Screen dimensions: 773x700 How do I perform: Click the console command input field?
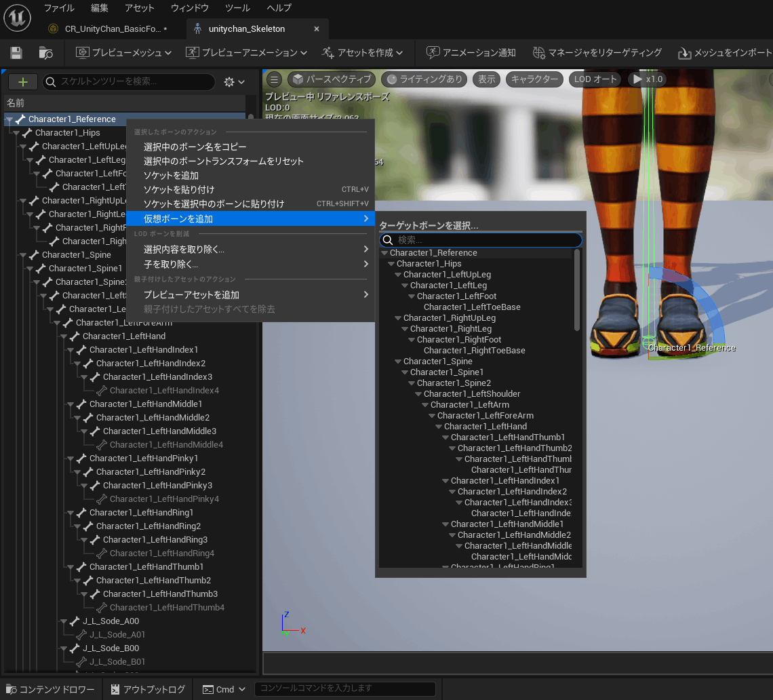[x=344, y=688]
